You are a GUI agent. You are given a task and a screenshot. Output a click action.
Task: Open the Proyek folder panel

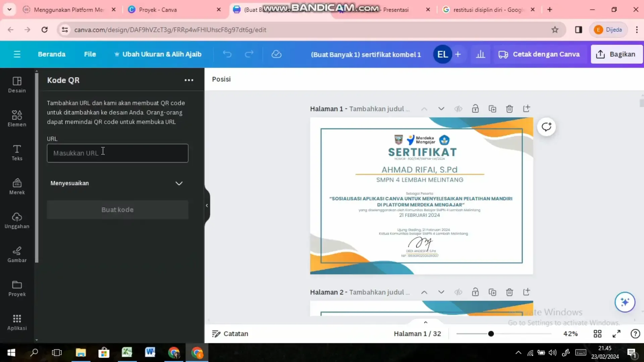coord(17,288)
